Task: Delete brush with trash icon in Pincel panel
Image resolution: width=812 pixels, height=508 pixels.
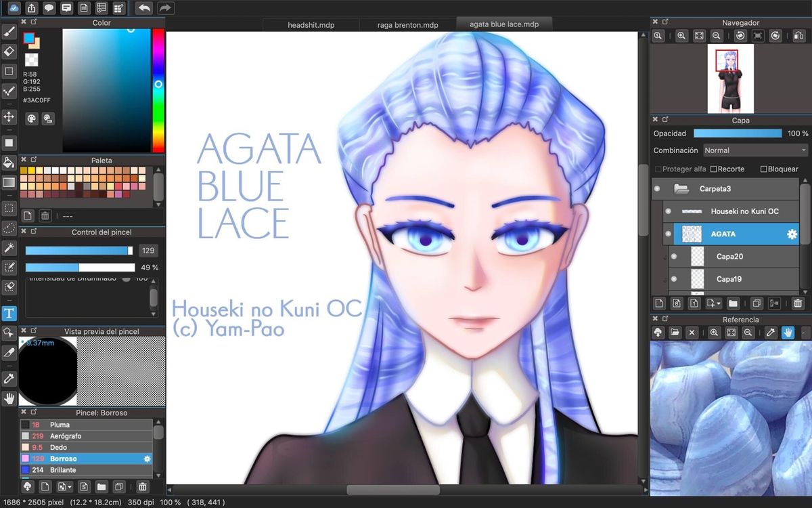Action: point(142,486)
